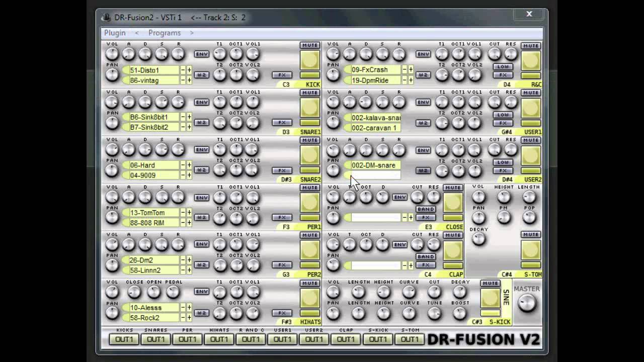
Task: Click the plus in the CLAP channel
Action: click(x=411, y=265)
